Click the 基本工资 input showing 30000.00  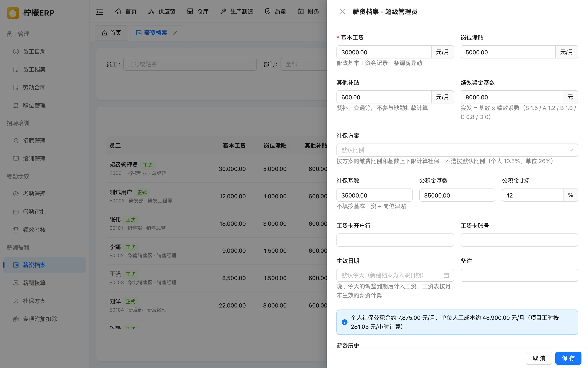click(x=384, y=52)
